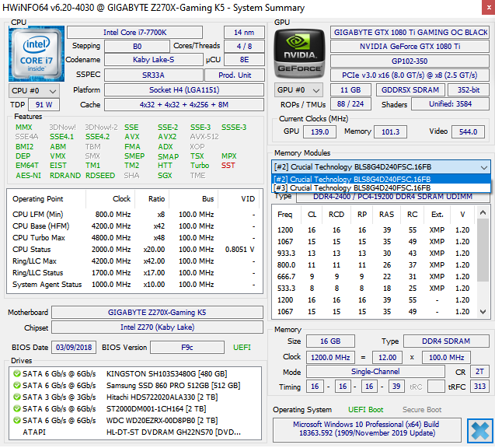Click the CPU Turbo Max operating point row
The width and height of the screenshot is (495, 448).
pos(134,238)
